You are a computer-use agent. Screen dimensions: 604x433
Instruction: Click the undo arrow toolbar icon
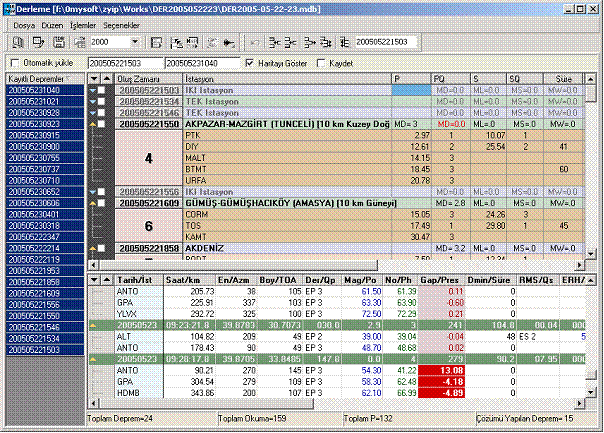coord(254,43)
